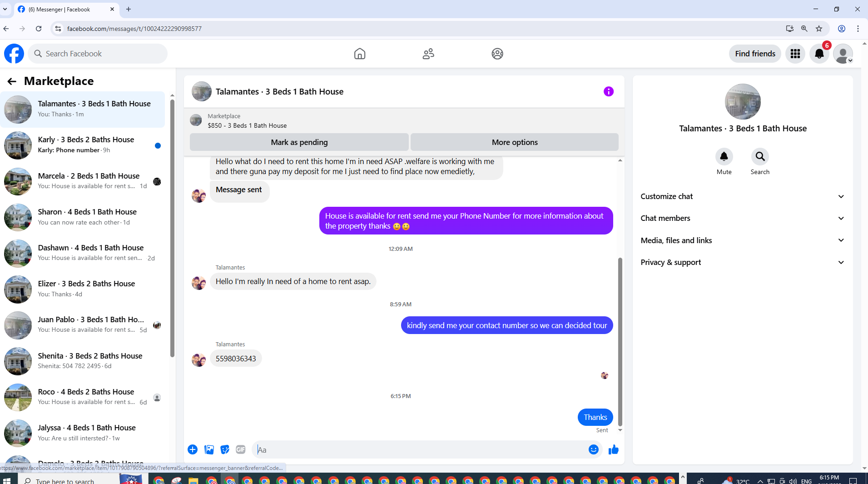Open the Home feed icon
This screenshot has width=868, height=484.
pos(360,54)
